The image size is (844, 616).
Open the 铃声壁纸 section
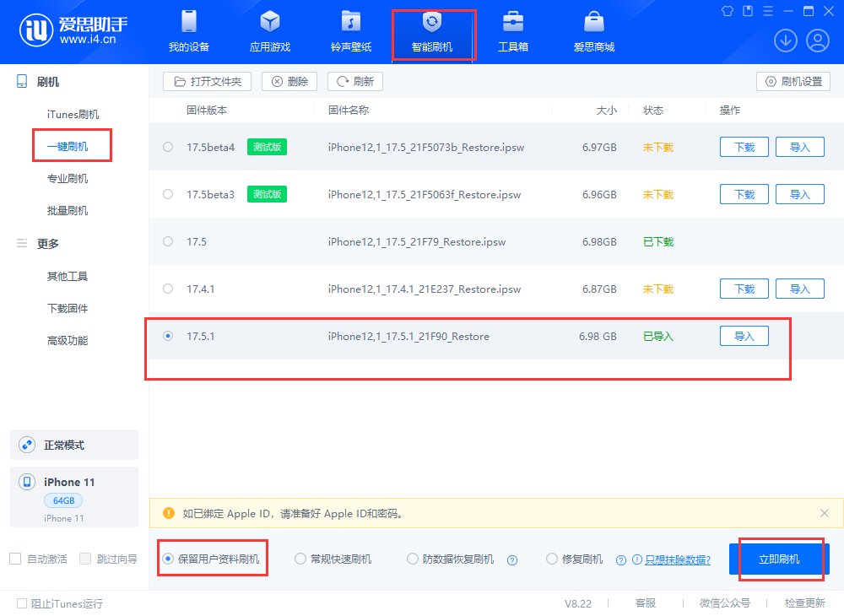(x=351, y=32)
